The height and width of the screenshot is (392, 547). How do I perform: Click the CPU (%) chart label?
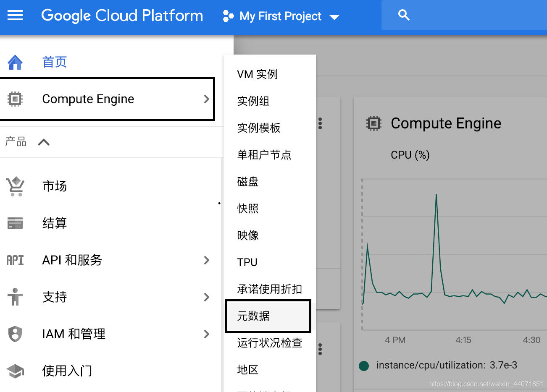pyautogui.click(x=410, y=155)
